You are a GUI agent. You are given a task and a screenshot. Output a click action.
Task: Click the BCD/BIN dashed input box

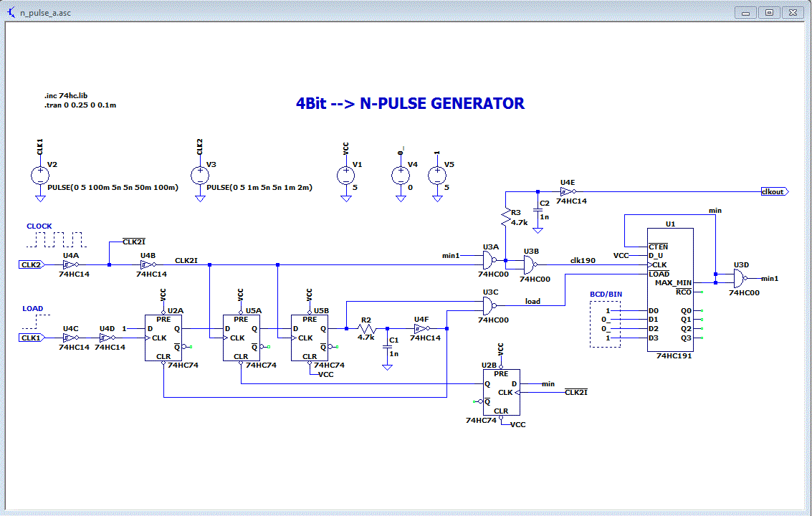(x=606, y=325)
